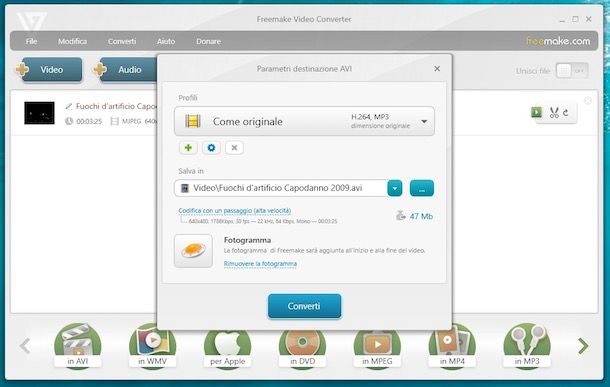Viewport: 610px width, 387px height.
Task: Browse for output folder with ... button
Action: tap(422, 188)
